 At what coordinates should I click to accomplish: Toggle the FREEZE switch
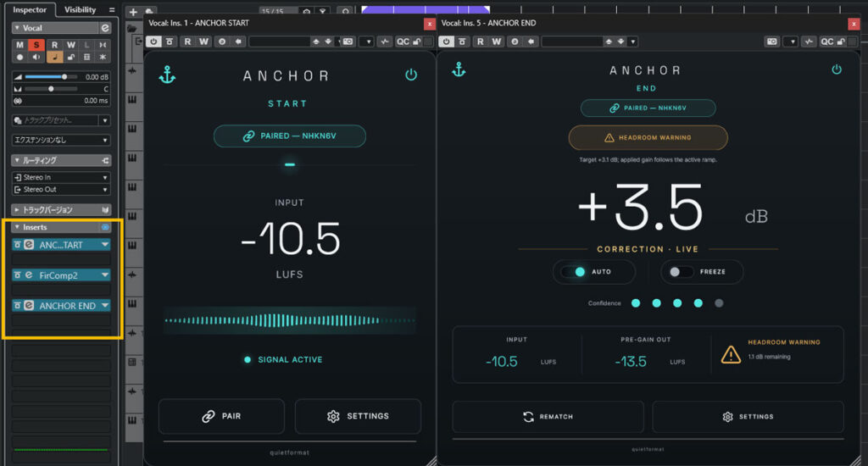tap(681, 272)
